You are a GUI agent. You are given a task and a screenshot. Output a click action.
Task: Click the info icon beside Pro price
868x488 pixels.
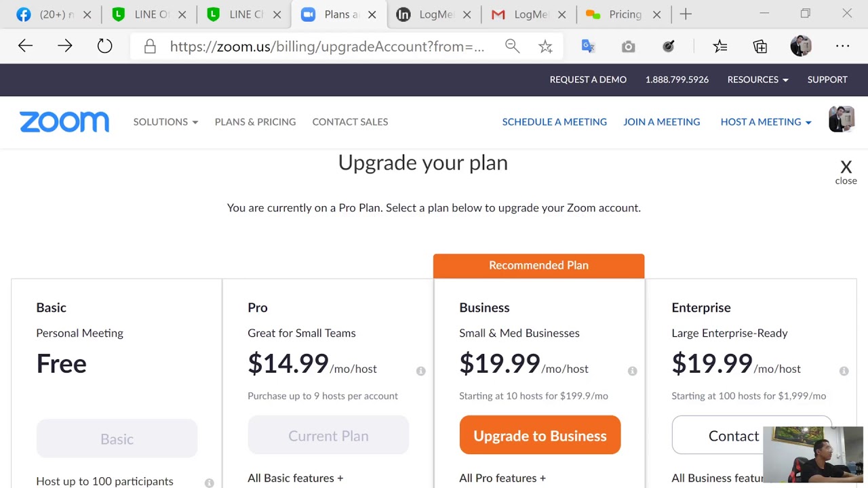(420, 371)
